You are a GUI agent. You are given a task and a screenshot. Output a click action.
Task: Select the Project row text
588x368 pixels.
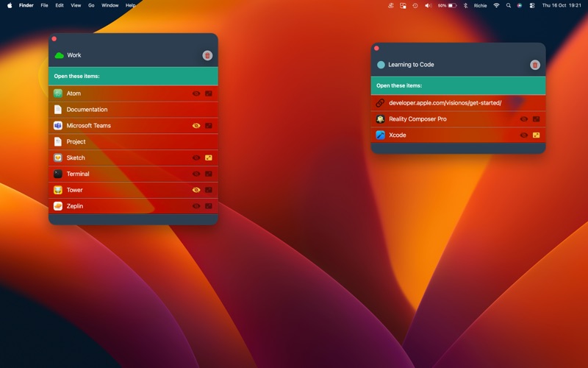point(76,142)
